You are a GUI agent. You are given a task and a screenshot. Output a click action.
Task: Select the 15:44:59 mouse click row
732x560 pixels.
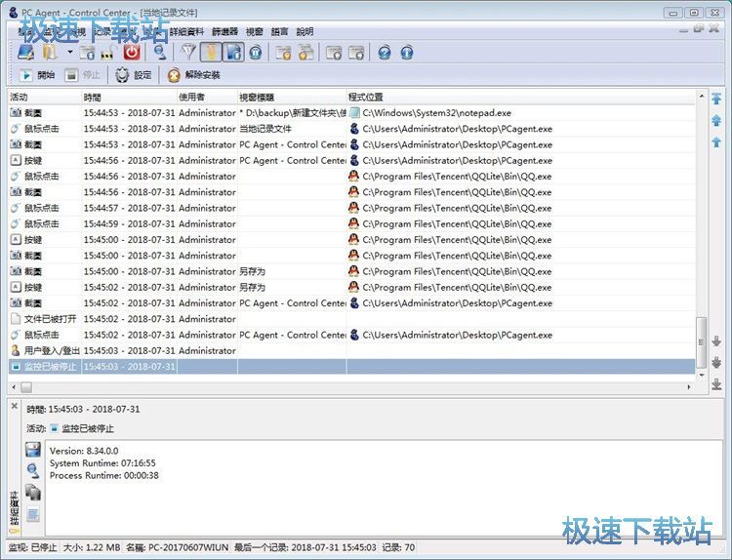pos(351,224)
